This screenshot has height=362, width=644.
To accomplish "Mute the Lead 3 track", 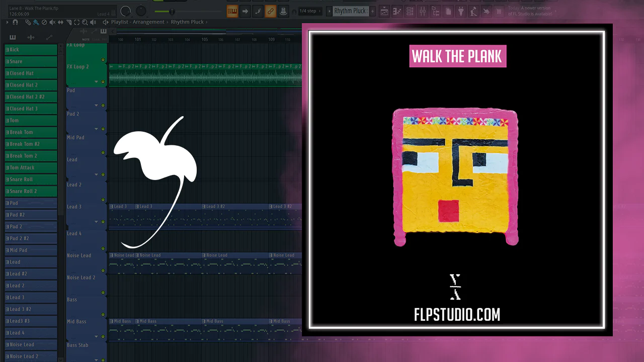I will tap(103, 222).
